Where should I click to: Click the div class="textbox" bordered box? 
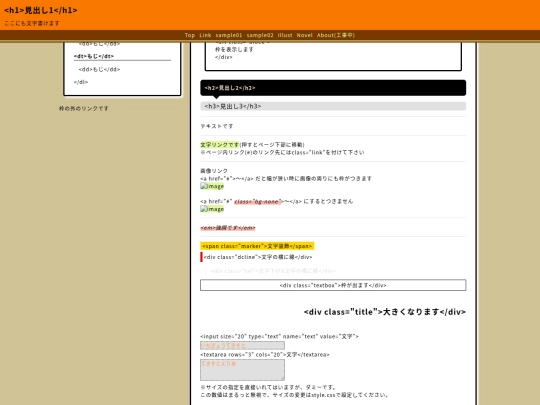[x=333, y=285]
